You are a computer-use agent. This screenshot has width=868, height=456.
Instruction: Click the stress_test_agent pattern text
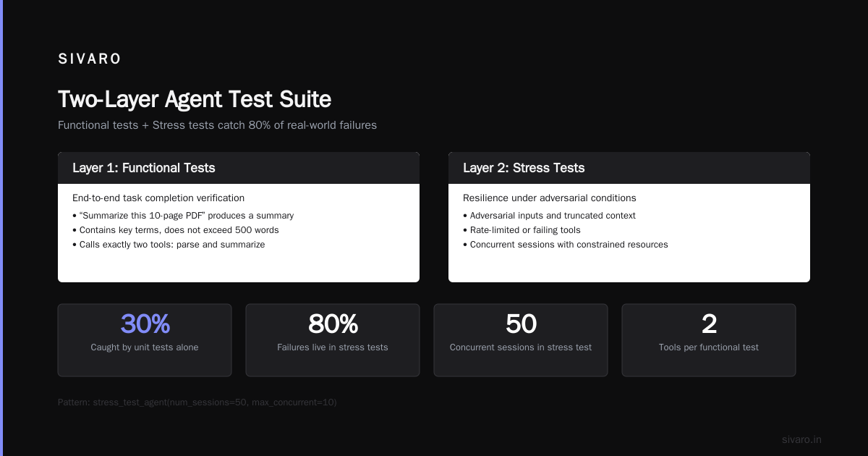197,402
